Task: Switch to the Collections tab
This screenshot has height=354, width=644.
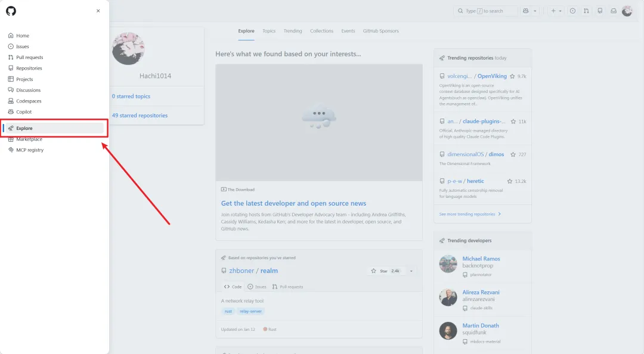Action: (321, 31)
